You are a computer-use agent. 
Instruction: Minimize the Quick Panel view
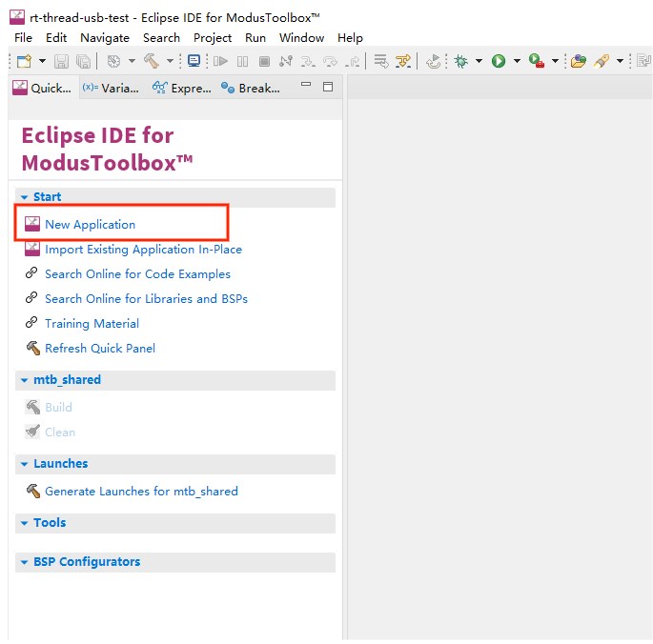pyautogui.click(x=306, y=85)
